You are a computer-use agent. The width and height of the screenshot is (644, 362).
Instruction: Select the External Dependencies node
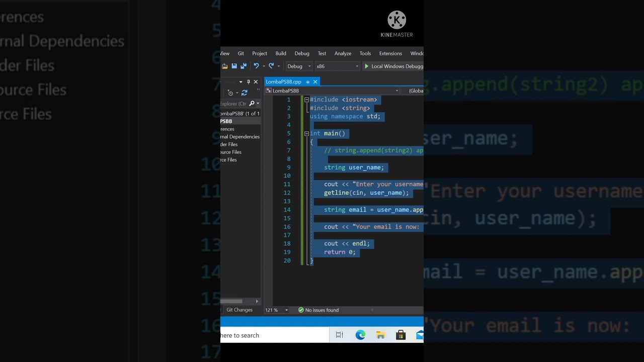pos(240,137)
